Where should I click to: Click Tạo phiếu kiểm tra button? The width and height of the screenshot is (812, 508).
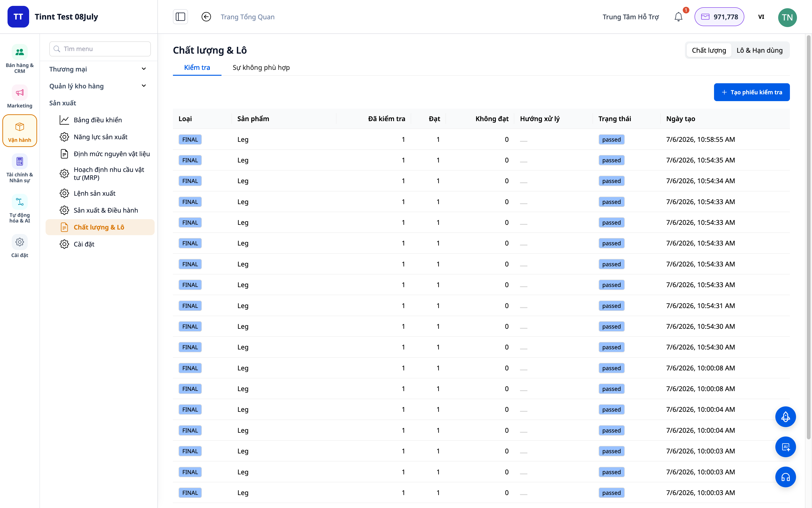pyautogui.click(x=752, y=92)
